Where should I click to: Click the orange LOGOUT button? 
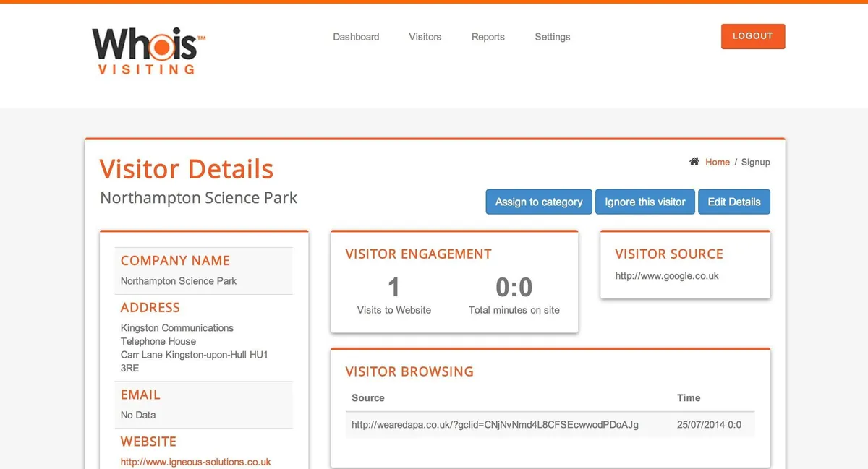point(753,36)
